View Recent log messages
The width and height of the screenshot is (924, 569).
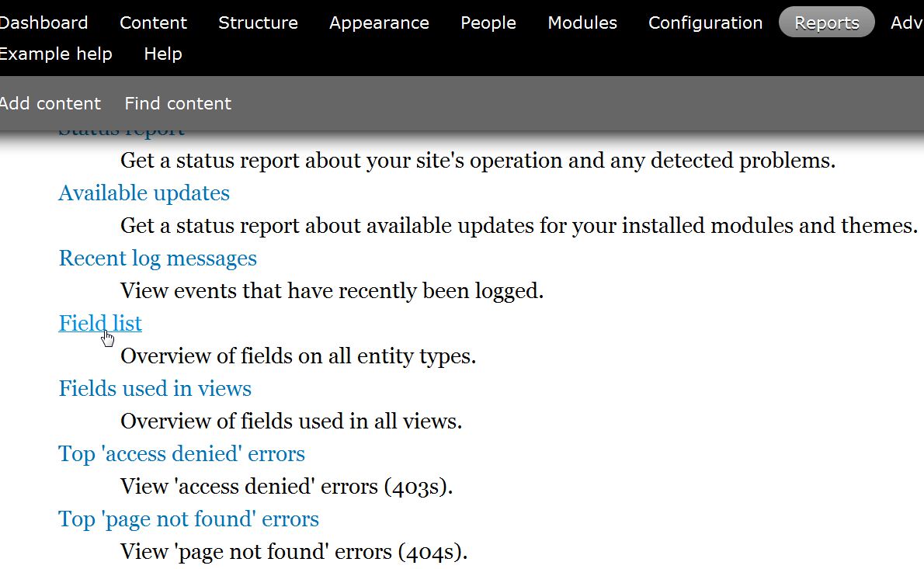point(158,258)
